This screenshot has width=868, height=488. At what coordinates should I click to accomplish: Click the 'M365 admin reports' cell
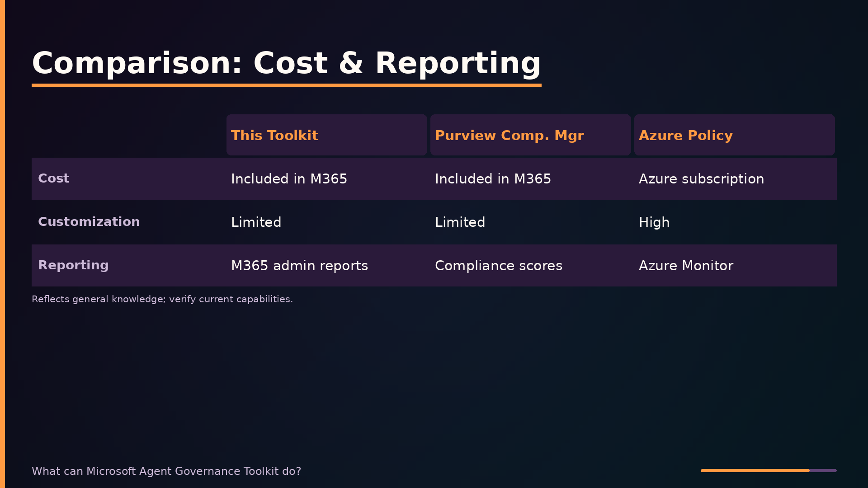299,266
